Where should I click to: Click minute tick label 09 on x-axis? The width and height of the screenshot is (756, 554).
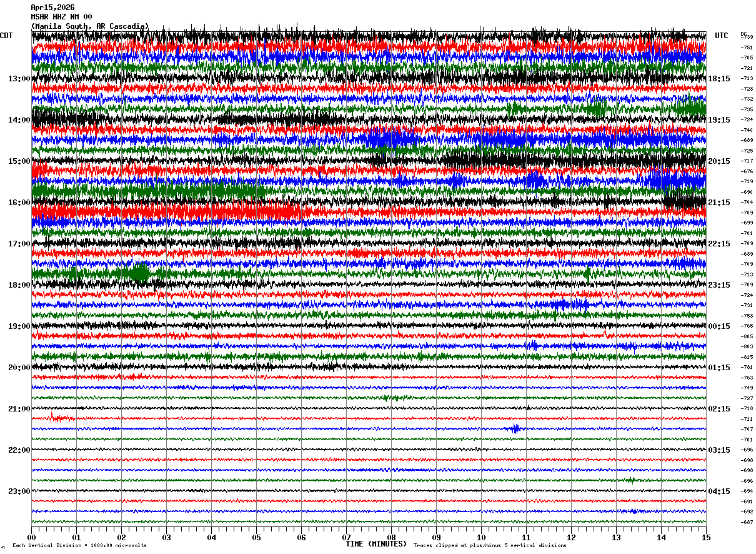tap(436, 537)
